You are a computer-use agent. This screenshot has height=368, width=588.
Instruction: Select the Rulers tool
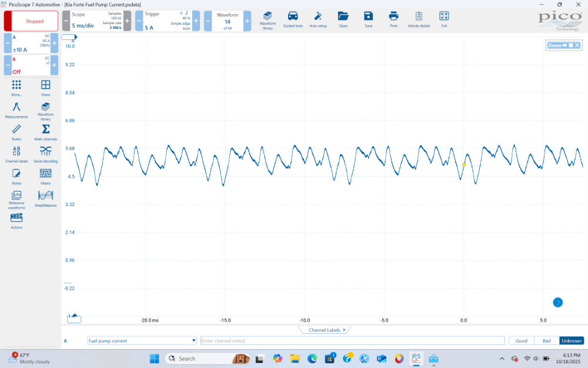click(x=16, y=132)
